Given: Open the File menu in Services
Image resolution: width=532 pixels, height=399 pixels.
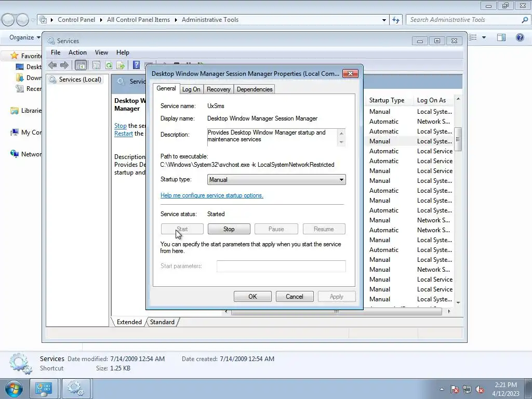Looking at the screenshot, I should [55, 52].
